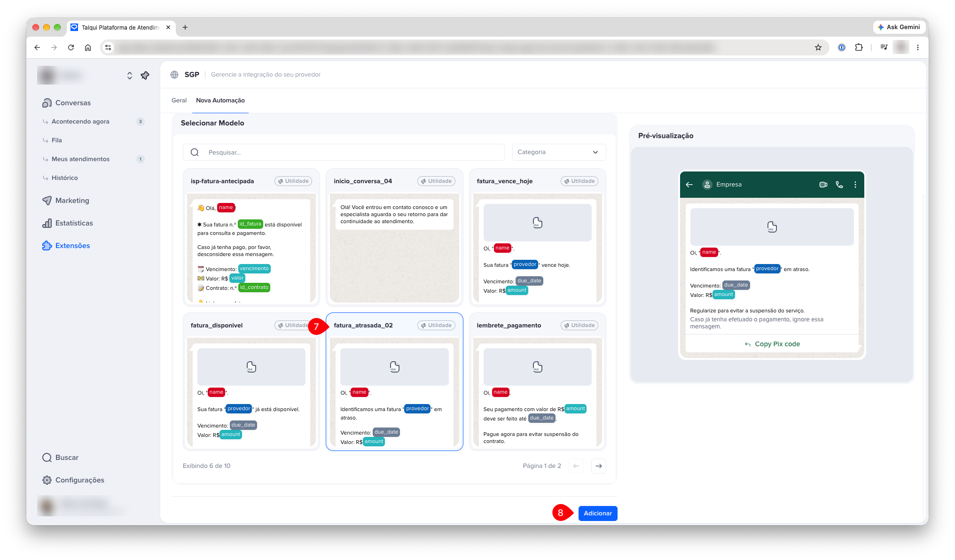Open Histórico in the sidebar
This screenshot has width=955, height=560.
65,178
